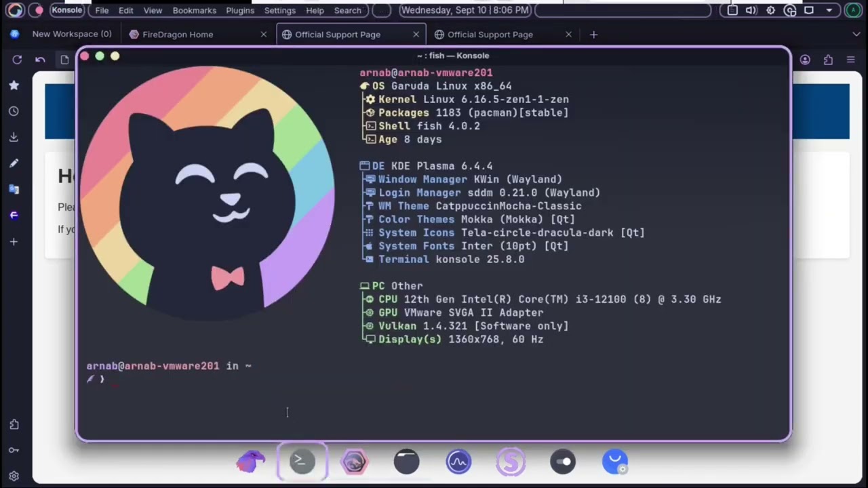Close the Konsole window with red button
This screenshot has height=488, width=868.
click(x=85, y=56)
